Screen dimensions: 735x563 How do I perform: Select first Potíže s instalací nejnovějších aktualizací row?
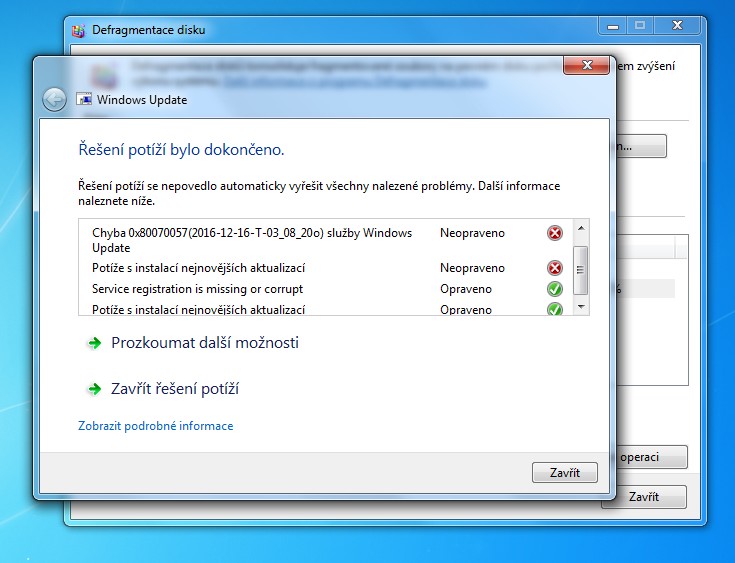point(326,268)
